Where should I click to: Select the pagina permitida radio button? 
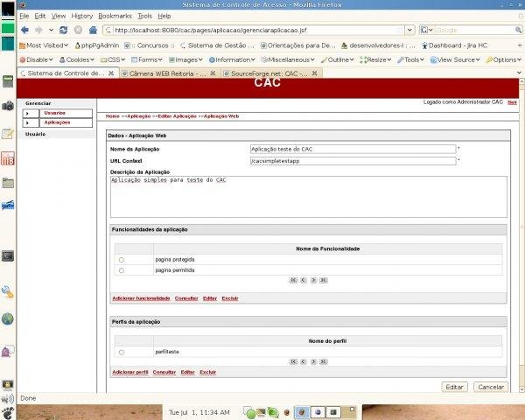point(122,270)
